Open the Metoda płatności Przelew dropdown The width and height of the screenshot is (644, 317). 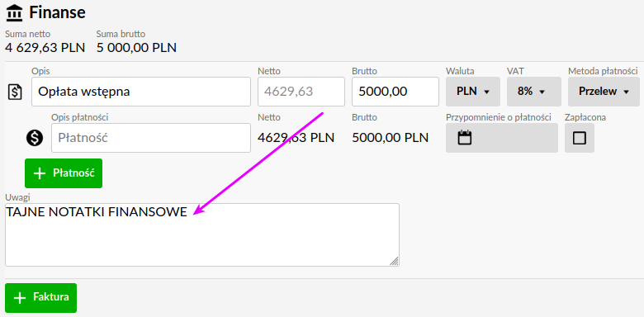[604, 92]
